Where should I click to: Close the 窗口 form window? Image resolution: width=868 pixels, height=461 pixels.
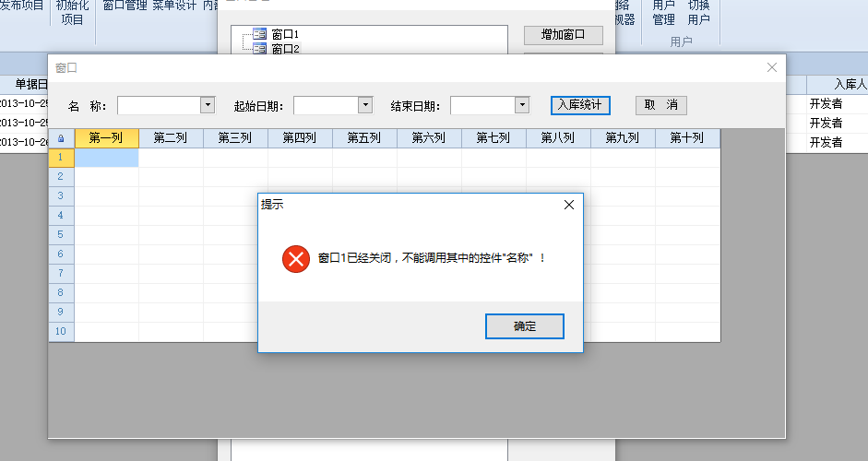click(x=772, y=67)
